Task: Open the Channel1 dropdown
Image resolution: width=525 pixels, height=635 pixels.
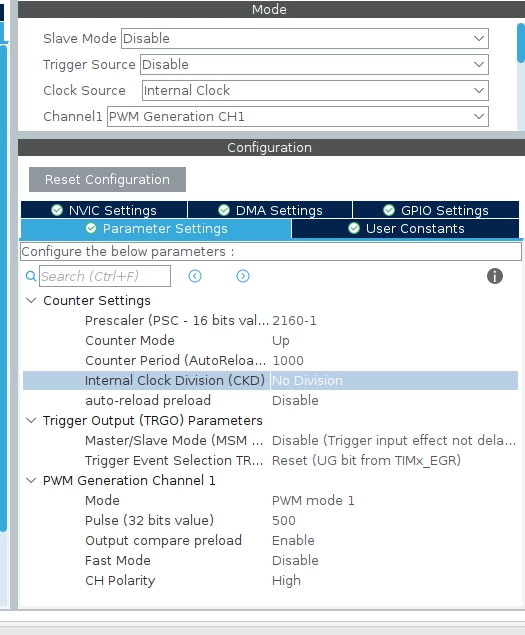Action: [x=298, y=117]
